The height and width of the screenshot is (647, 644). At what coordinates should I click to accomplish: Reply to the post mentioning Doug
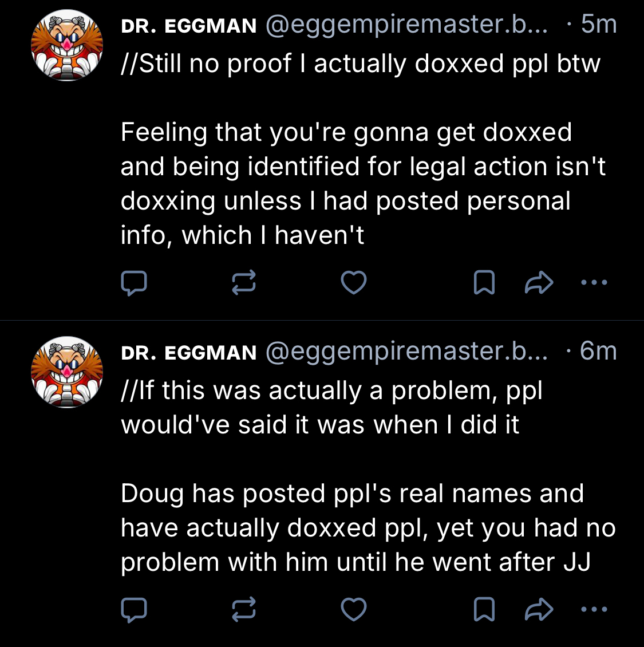134,609
